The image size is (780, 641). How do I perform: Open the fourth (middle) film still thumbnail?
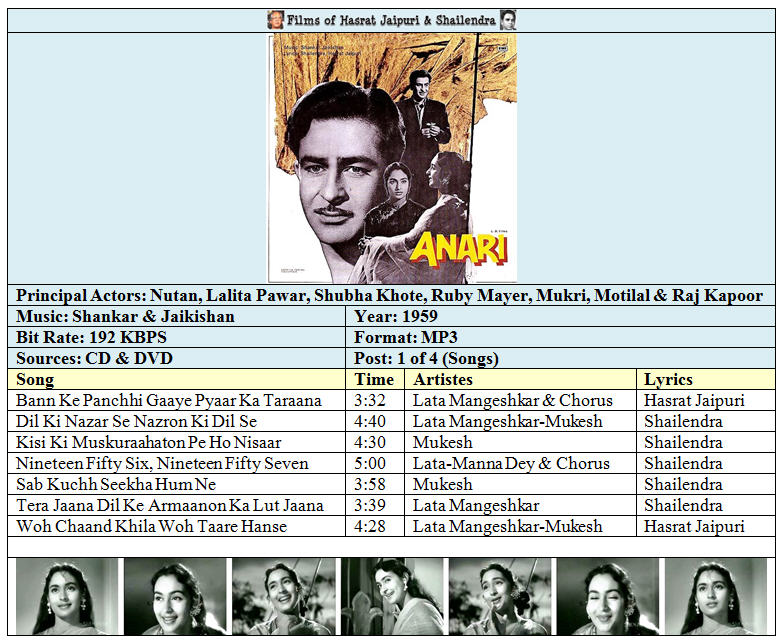click(391, 596)
